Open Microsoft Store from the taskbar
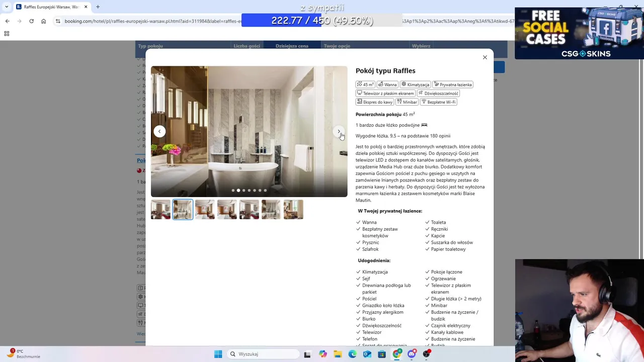Viewport: 644px width, 362px height. 382,354
